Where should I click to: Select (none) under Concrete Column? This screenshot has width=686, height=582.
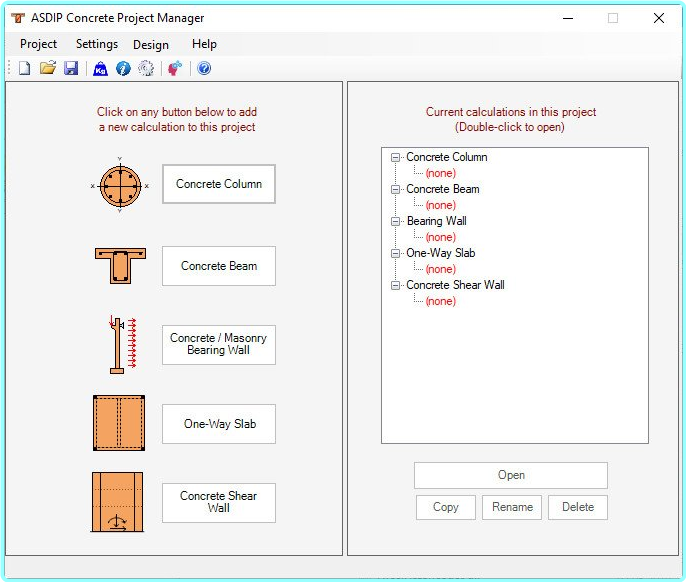[441, 173]
